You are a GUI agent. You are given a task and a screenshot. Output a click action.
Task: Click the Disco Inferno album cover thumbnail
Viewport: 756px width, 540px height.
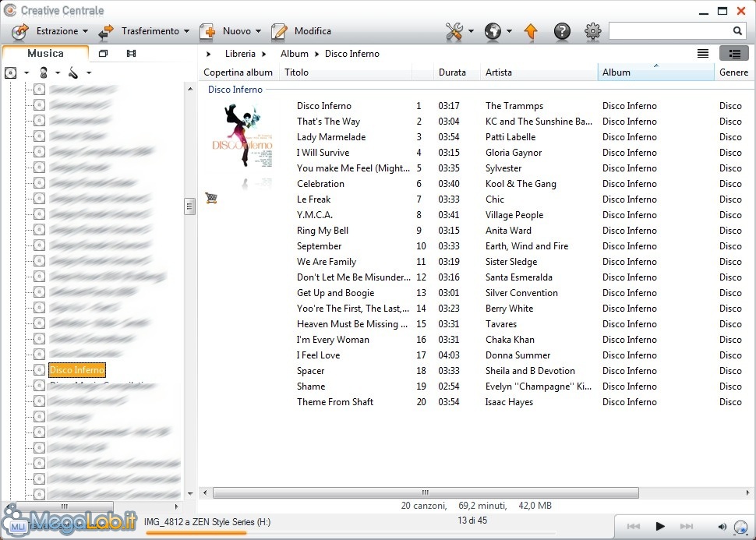(242, 136)
